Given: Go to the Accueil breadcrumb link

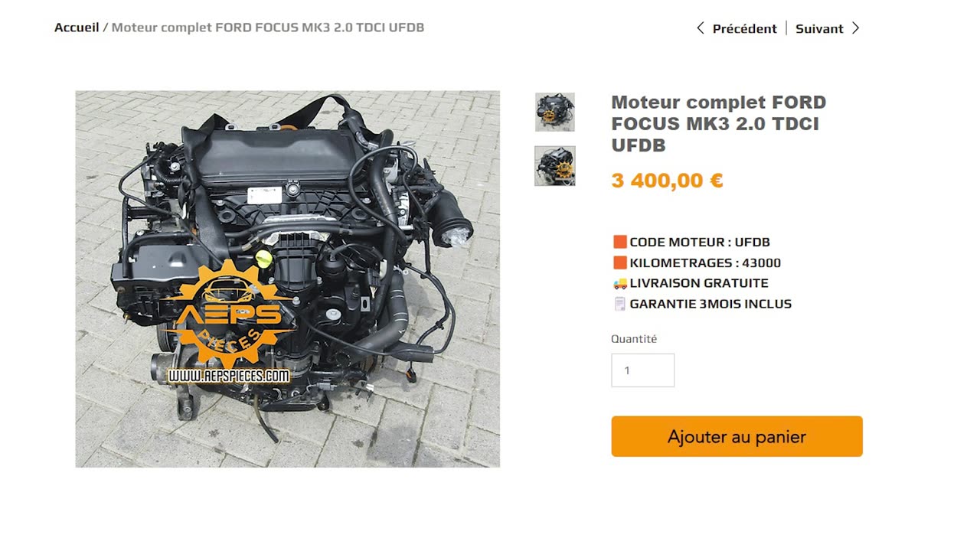Looking at the screenshot, I should [77, 28].
